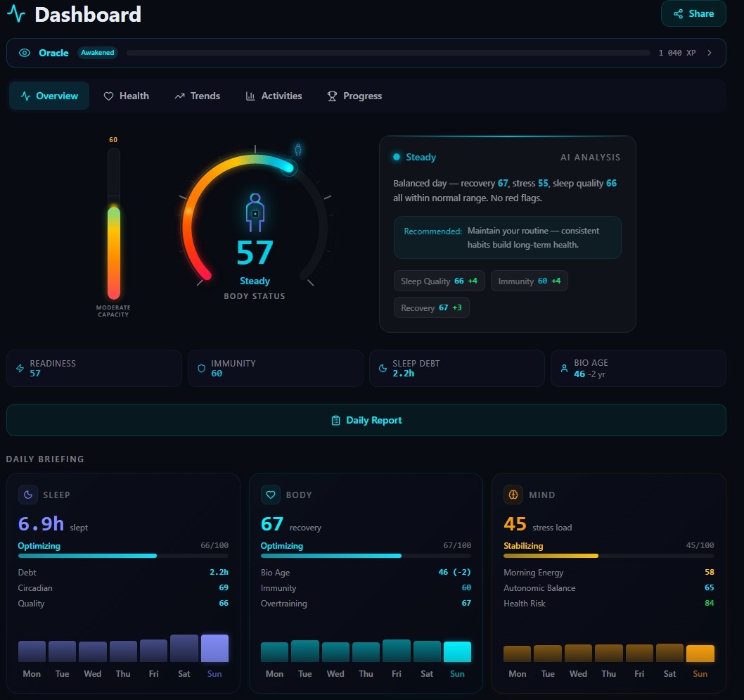Click the bar-chart icon on the Activities tab
This screenshot has width=744, height=700.
[x=252, y=96]
